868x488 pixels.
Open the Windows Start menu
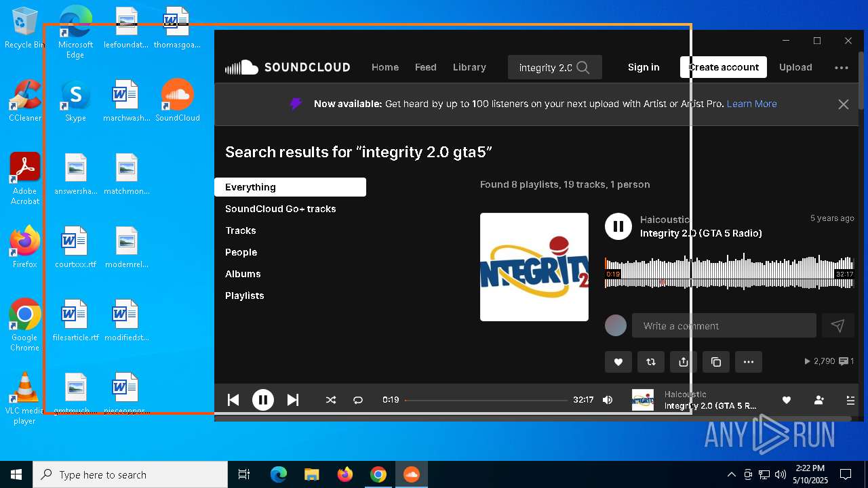click(x=16, y=474)
